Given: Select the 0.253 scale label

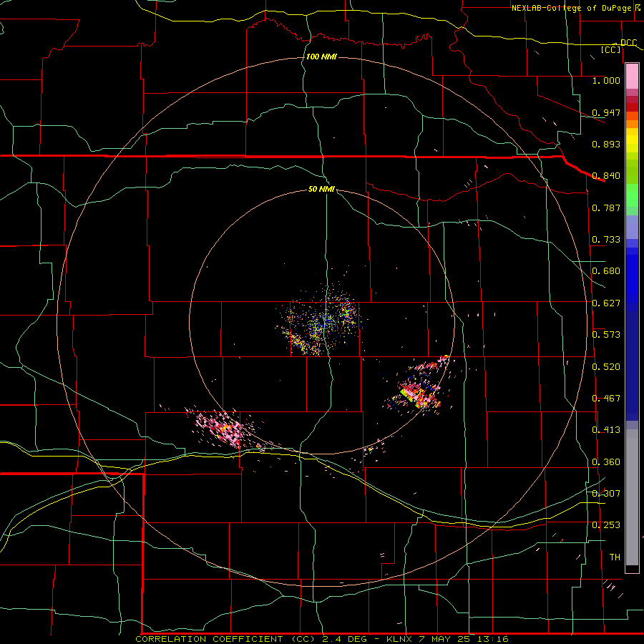Looking at the screenshot, I should coord(606,525).
